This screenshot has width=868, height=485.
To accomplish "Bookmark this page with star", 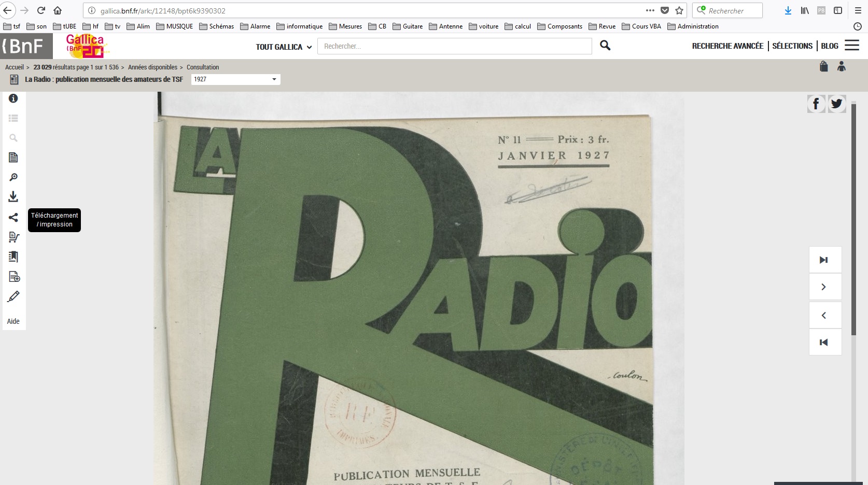I will tap(679, 10).
